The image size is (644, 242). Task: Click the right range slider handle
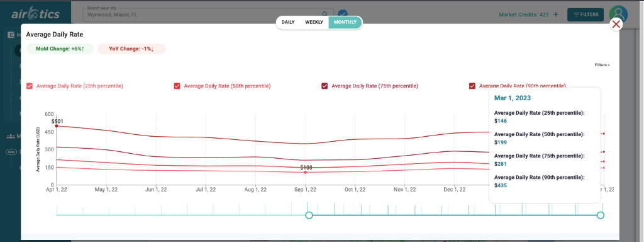[601, 215]
